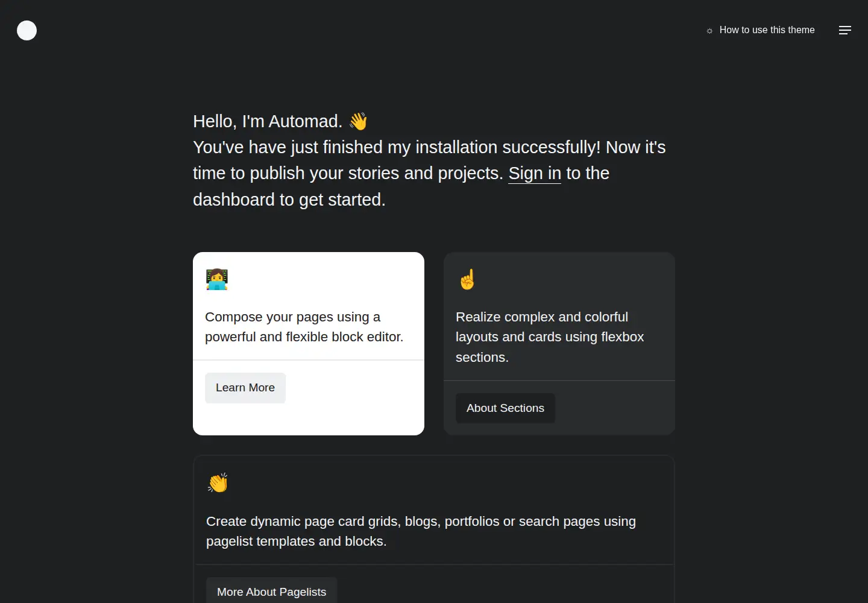Screen dimensions: 868x603
Task: Click the About Sections button
Action: [505, 408]
